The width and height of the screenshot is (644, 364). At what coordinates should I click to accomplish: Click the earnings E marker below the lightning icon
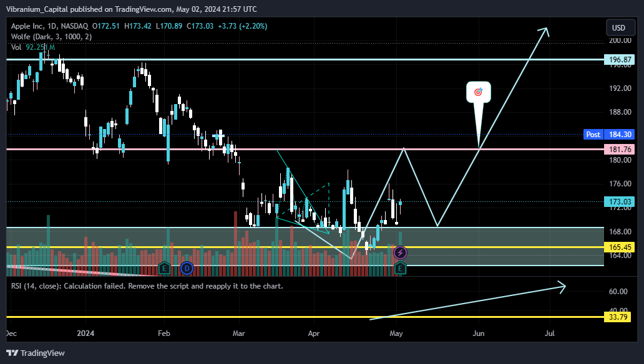click(400, 269)
